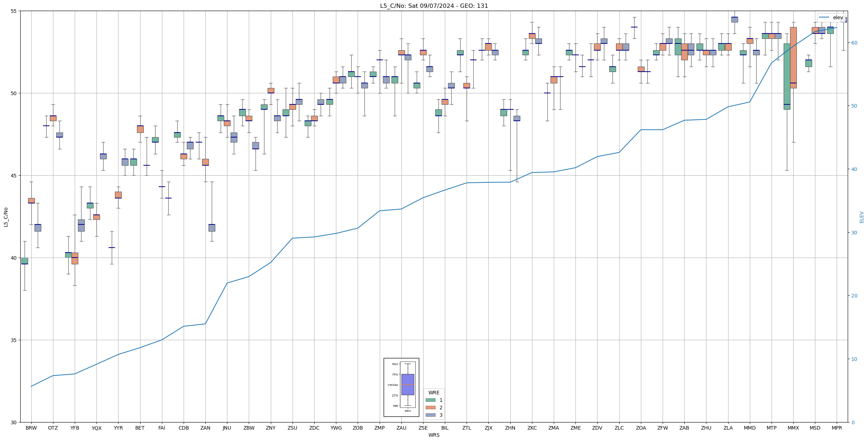This screenshot has width=868, height=441.
Task: Click the 'L5_C/No' y-axis label
Action: click(6, 217)
